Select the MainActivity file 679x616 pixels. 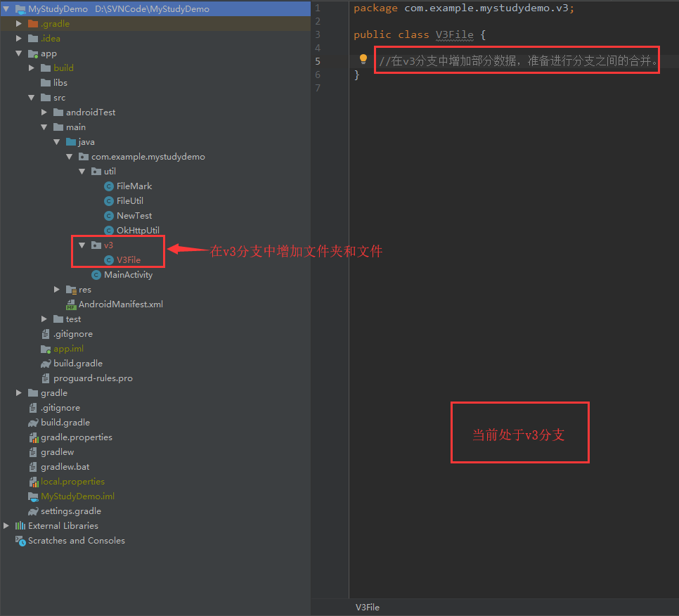128,275
